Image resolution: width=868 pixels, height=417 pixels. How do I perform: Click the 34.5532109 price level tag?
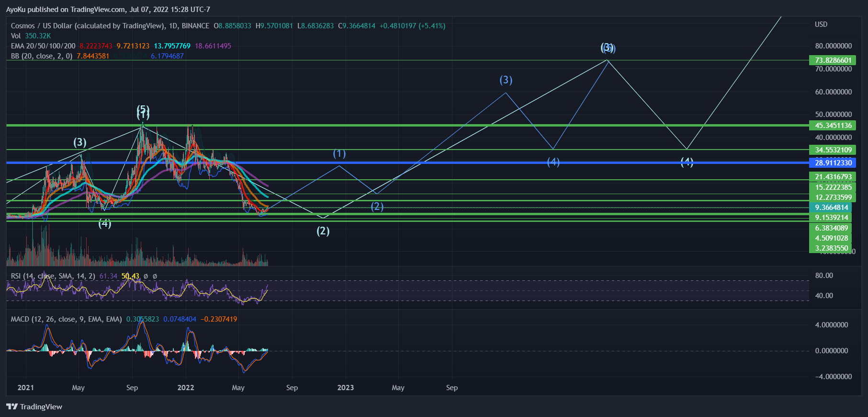pos(833,150)
